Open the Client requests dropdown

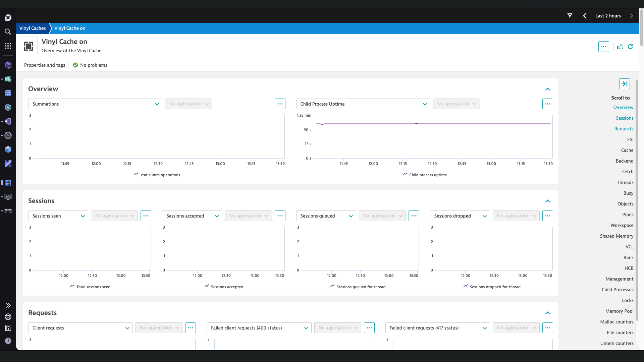(80, 328)
